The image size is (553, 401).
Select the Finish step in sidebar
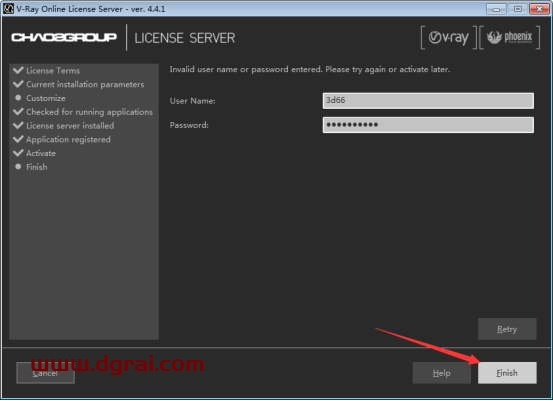pos(37,167)
